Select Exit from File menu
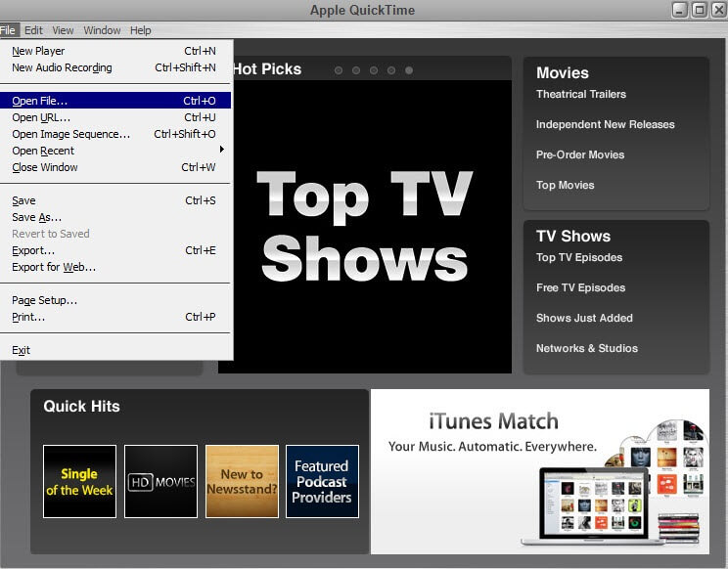The image size is (728, 569). [115, 350]
